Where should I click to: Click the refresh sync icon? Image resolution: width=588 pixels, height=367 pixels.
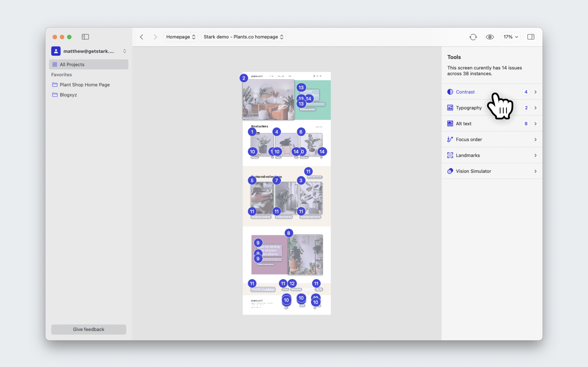[473, 37]
